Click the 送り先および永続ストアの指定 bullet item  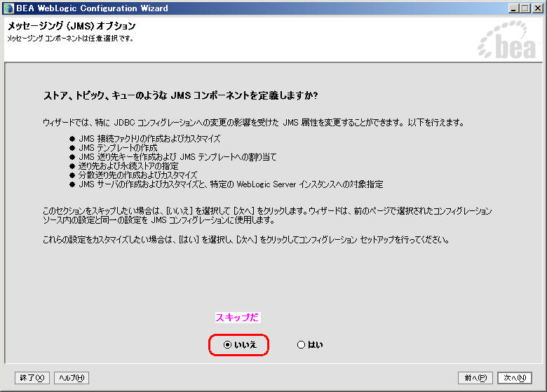pos(128,166)
